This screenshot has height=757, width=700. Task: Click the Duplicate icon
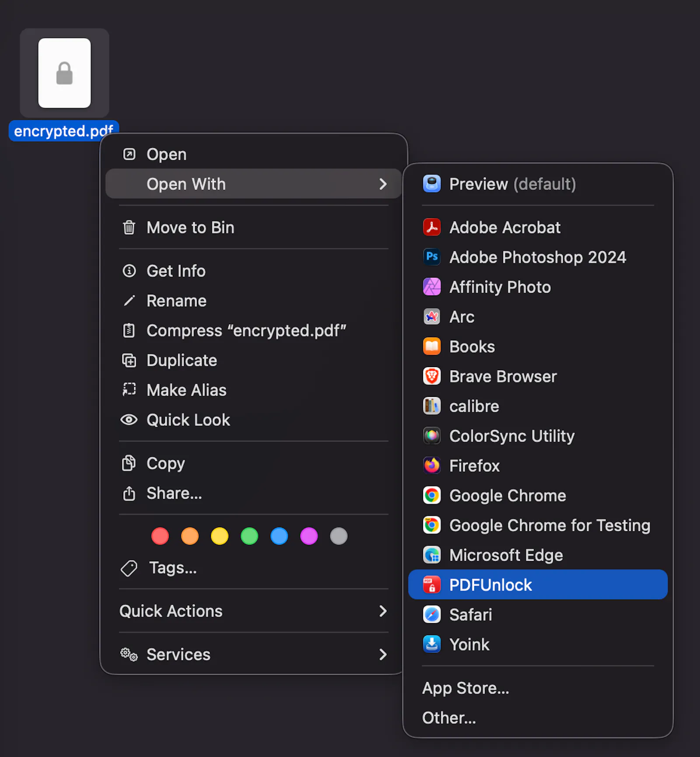[129, 360]
